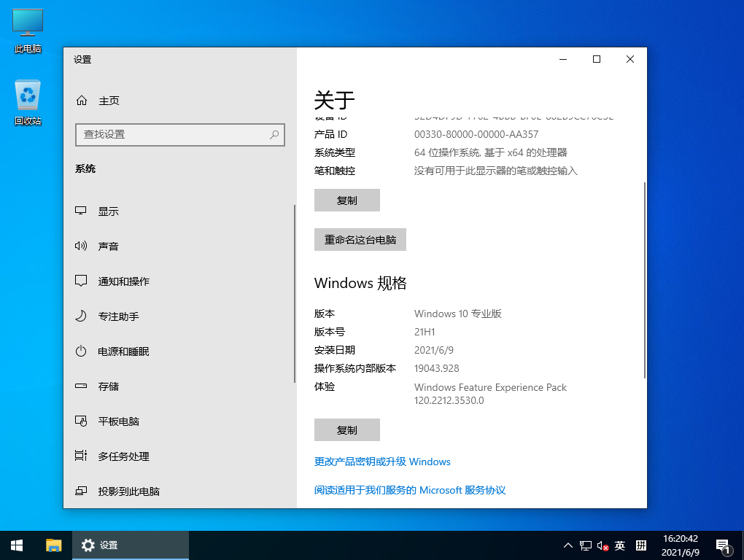The image size is (744, 560).
Task: Click the home icon beside 主页
Action: point(82,101)
